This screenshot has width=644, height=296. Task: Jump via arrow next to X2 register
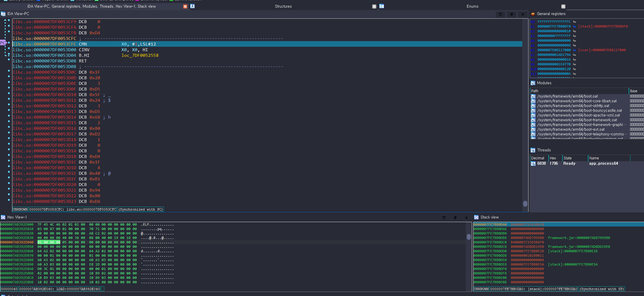coord(575,31)
